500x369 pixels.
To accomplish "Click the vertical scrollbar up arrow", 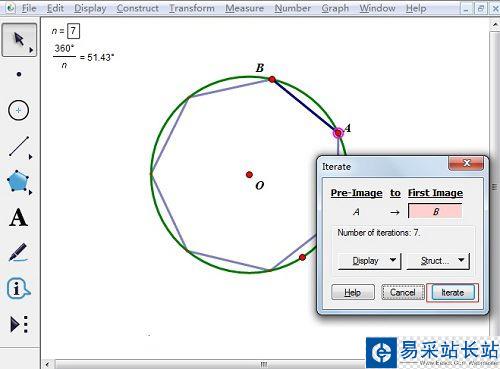I will tap(495, 24).
